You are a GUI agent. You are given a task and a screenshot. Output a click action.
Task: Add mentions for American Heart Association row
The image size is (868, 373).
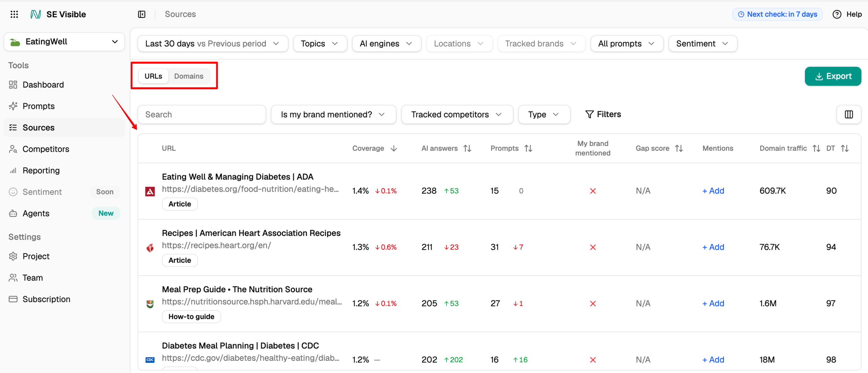point(713,247)
